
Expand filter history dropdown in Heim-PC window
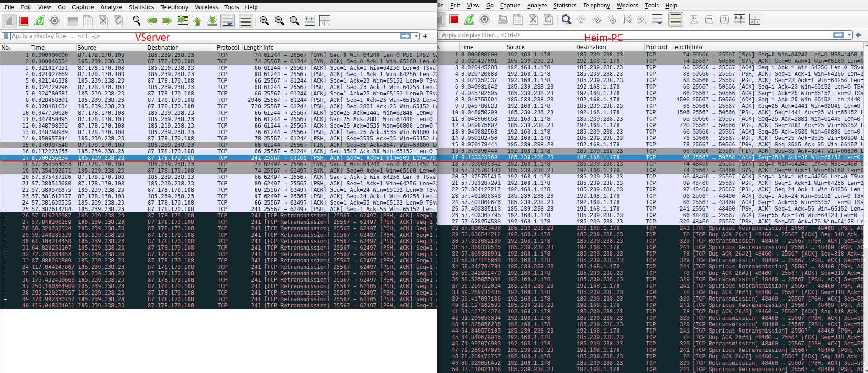pos(849,35)
